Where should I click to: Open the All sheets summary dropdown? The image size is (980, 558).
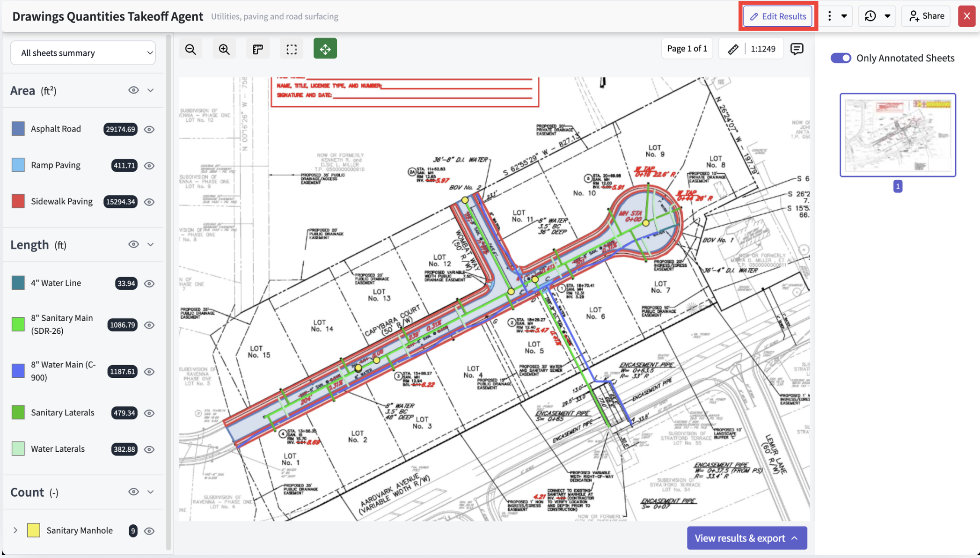pos(83,53)
